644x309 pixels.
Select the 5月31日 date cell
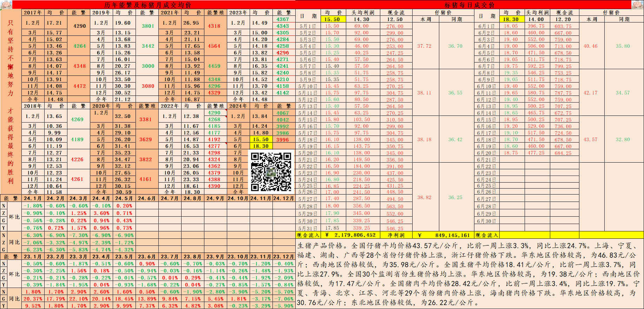pyautogui.click(x=308, y=229)
